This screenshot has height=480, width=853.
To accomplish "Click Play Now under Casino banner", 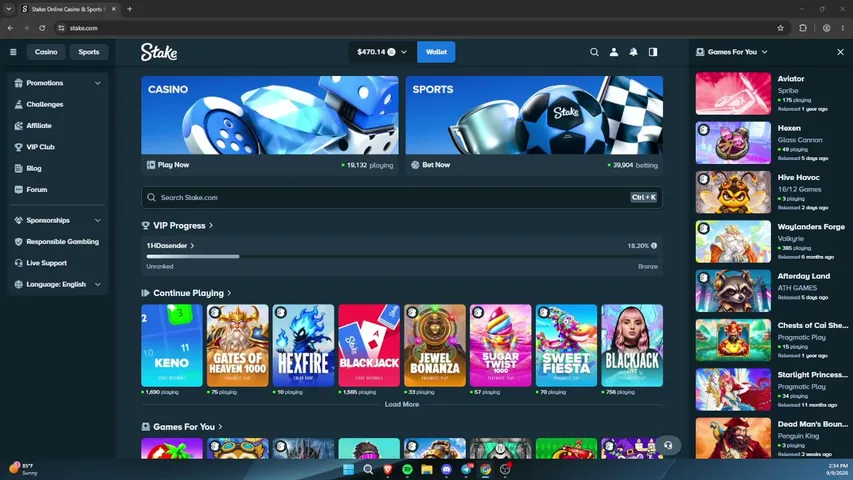I will tap(168, 165).
